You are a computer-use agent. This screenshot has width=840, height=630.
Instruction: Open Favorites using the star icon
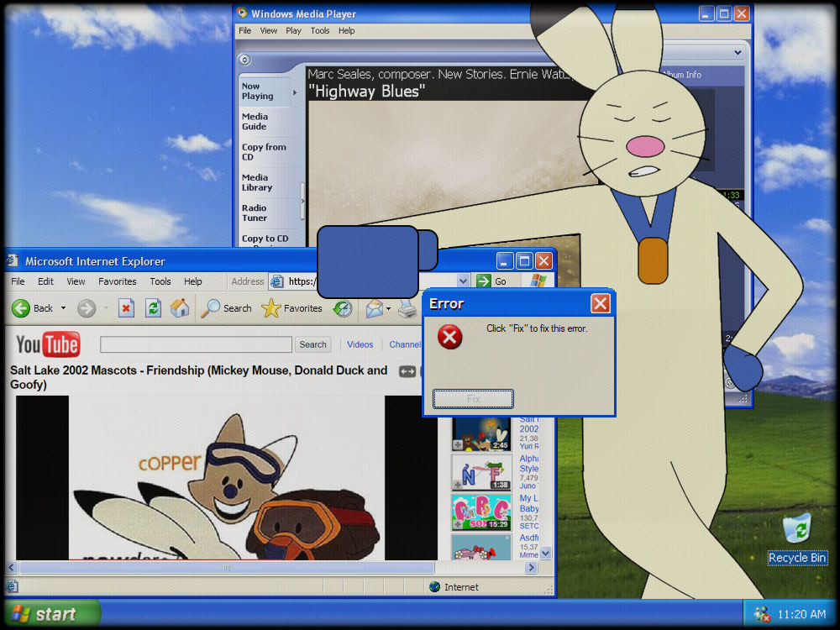[x=270, y=308]
